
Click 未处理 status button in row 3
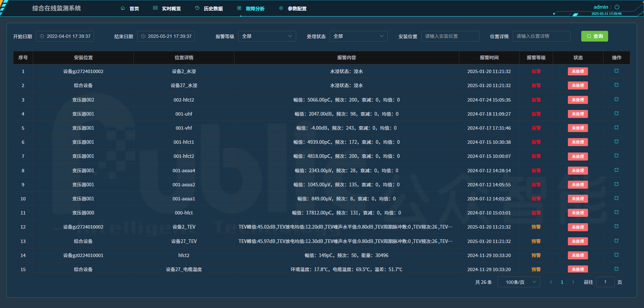[578, 100]
